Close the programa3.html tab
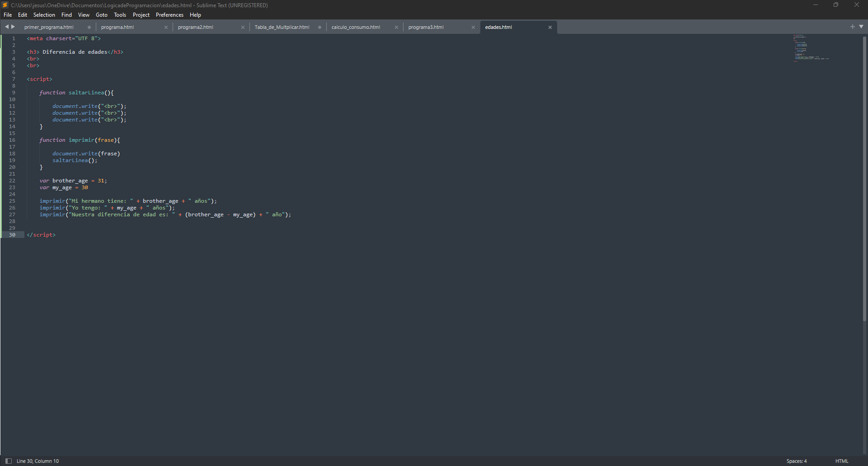Screen dimensions: 868x466 (x=473, y=27)
